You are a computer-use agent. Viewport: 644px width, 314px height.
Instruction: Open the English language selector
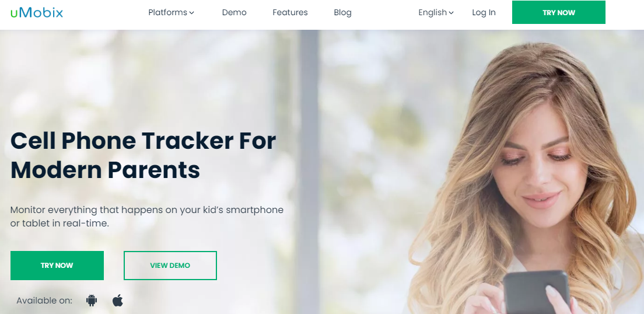tap(436, 13)
